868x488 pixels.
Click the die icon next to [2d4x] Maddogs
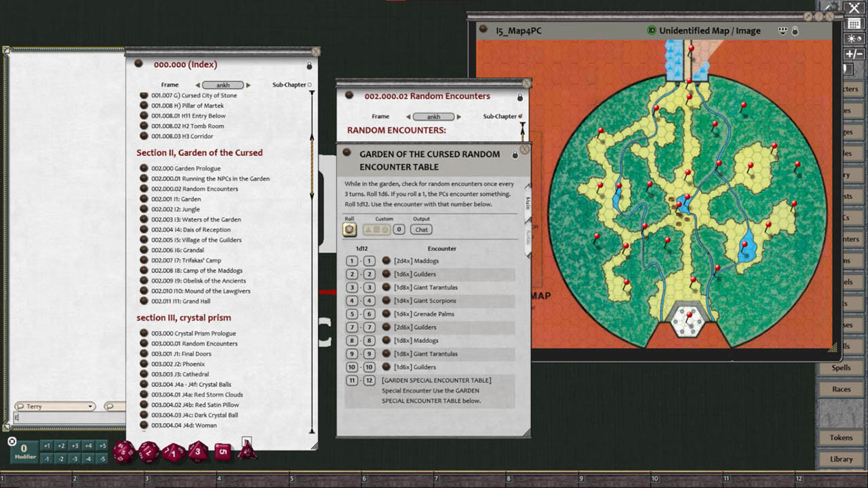tap(387, 260)
